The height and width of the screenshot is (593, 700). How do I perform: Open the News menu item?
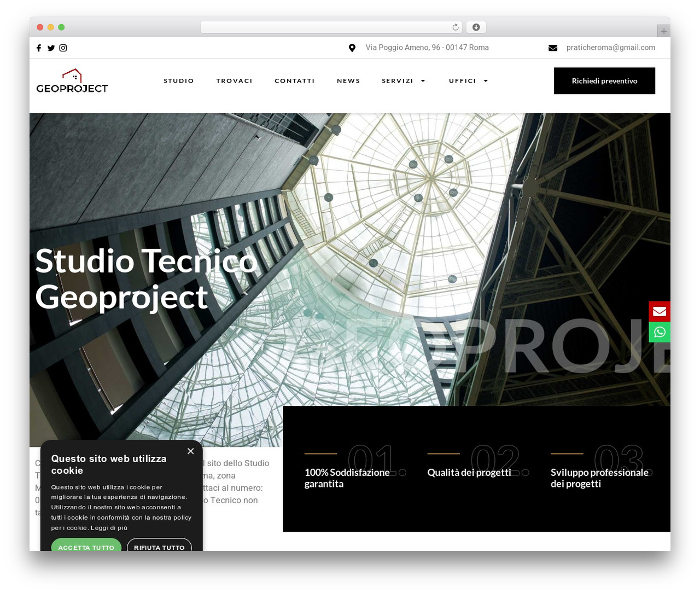tap(348, 81)
